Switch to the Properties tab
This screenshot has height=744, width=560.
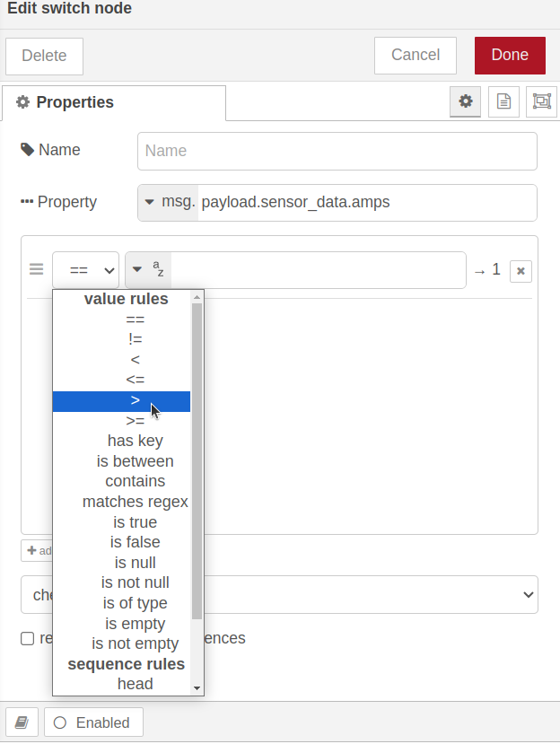[114, 102]
